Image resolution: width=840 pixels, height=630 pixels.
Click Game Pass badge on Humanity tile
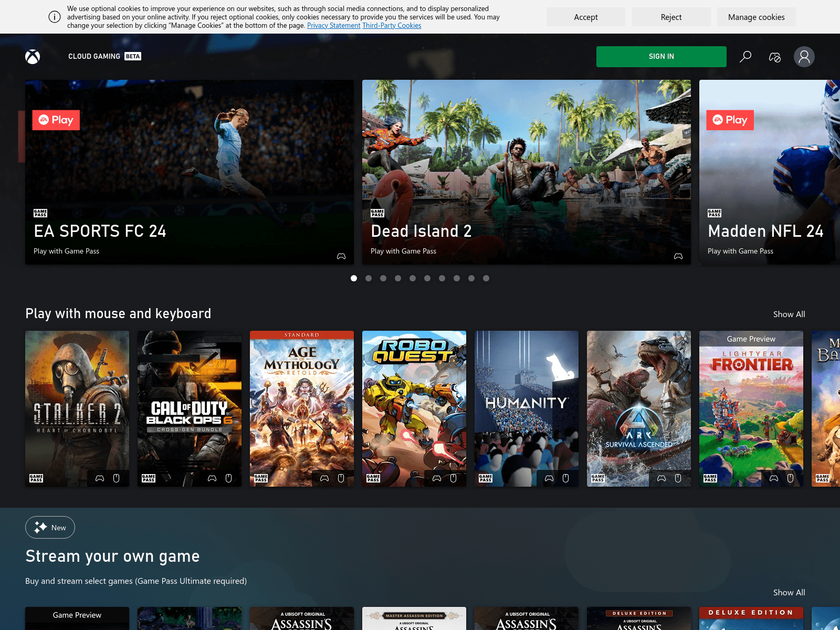pyautogui.click(x=486, y=478)
